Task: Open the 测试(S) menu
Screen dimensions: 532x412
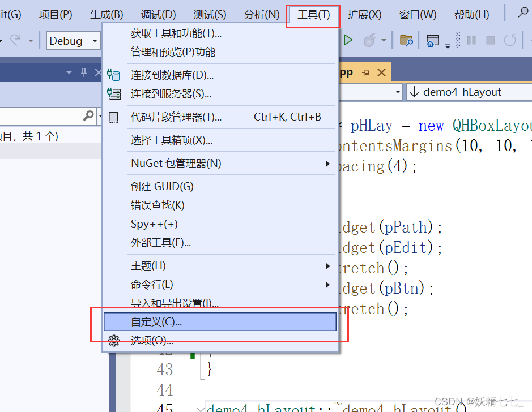Action: 210,15
